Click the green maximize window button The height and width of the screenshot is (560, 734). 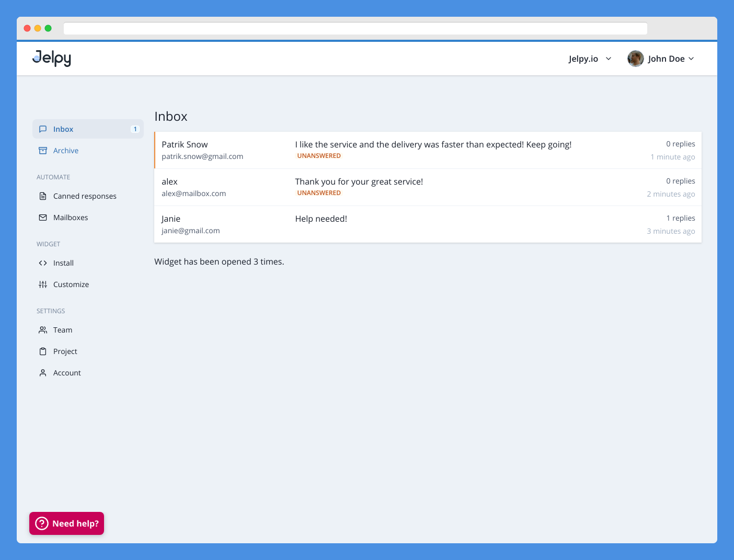coord(48,28)
